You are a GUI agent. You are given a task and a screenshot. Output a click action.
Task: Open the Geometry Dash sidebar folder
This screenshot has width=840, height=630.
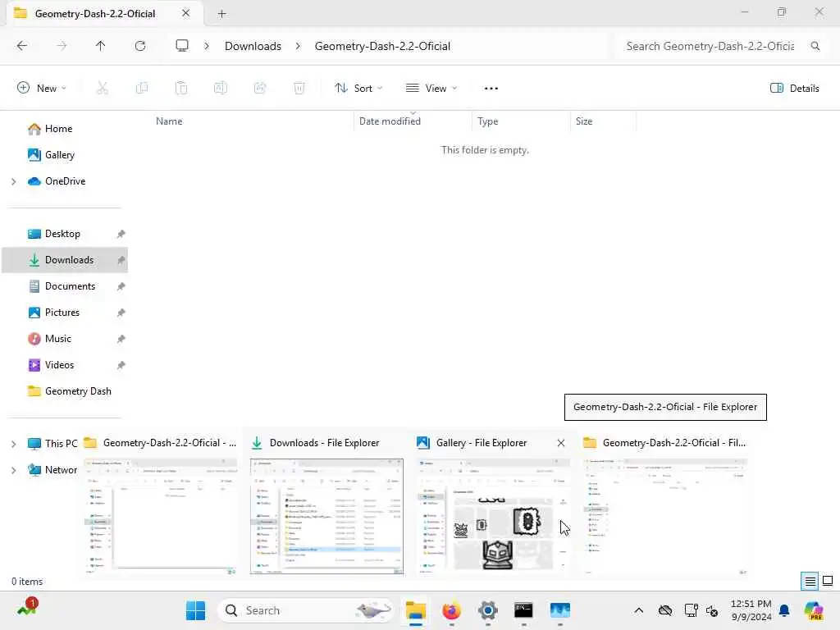[78, 391]
